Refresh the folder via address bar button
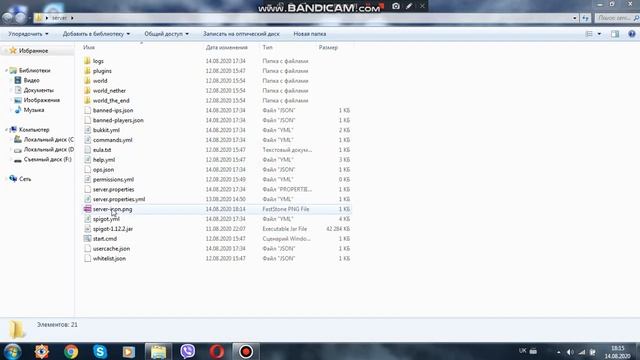This screenshot has height=360, width=640. (x=585, y=18)
